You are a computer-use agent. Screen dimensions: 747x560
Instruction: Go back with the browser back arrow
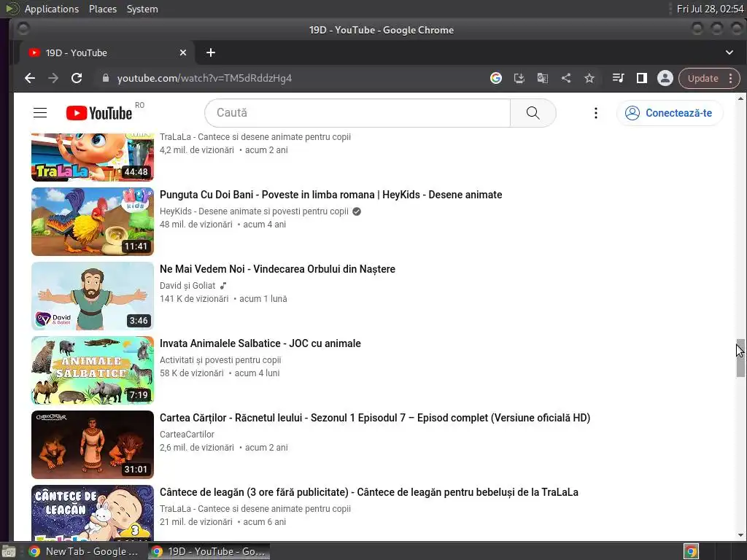[x=30, y=78]
